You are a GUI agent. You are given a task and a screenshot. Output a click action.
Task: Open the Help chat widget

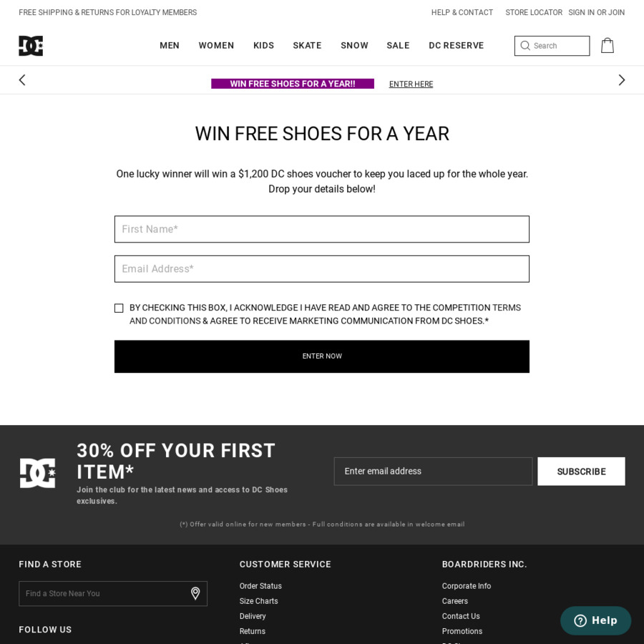(595, 620)
